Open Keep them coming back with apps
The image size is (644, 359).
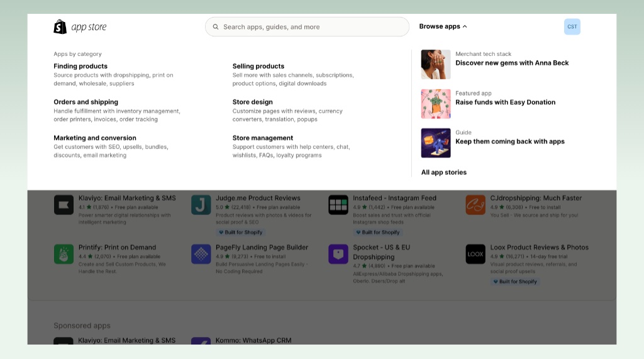510,141
